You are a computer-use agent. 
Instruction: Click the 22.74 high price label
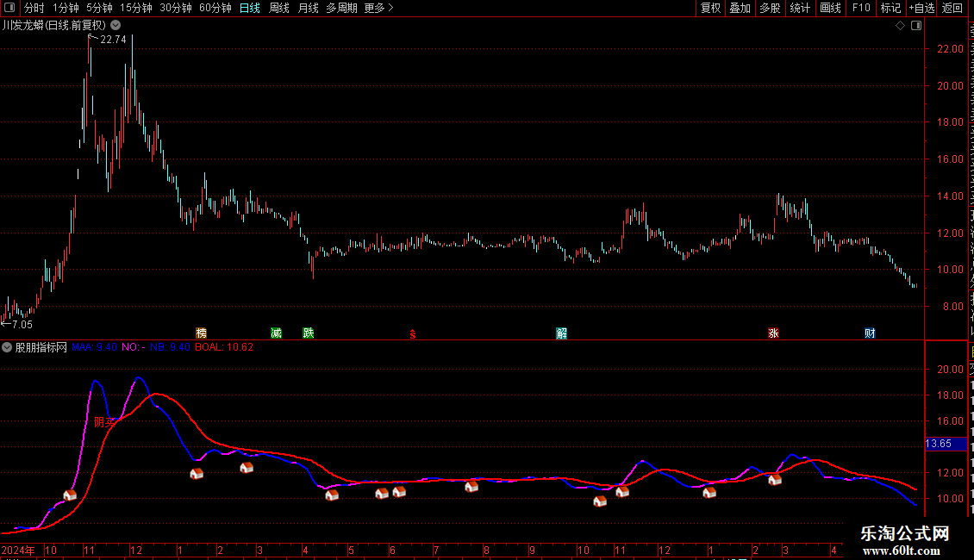tap(113, 39)
